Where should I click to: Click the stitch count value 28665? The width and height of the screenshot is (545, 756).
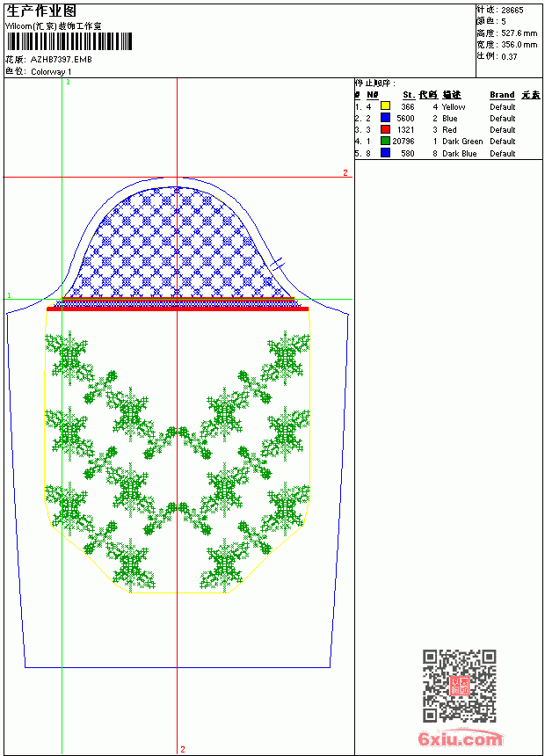(512, 11)
